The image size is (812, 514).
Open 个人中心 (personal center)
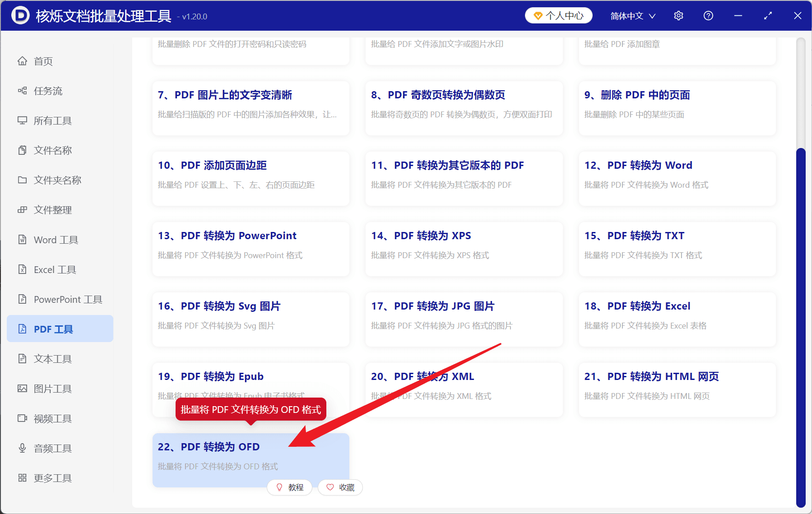point(558,15)
